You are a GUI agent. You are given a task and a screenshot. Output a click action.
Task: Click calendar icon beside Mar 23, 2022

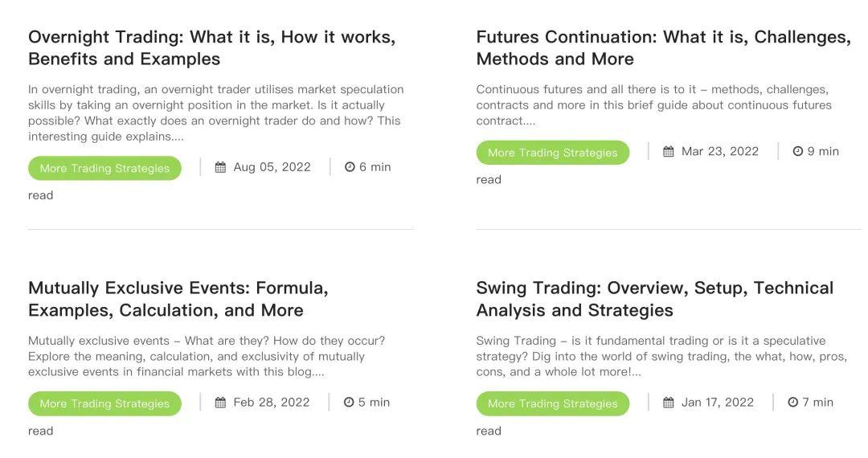669,151
